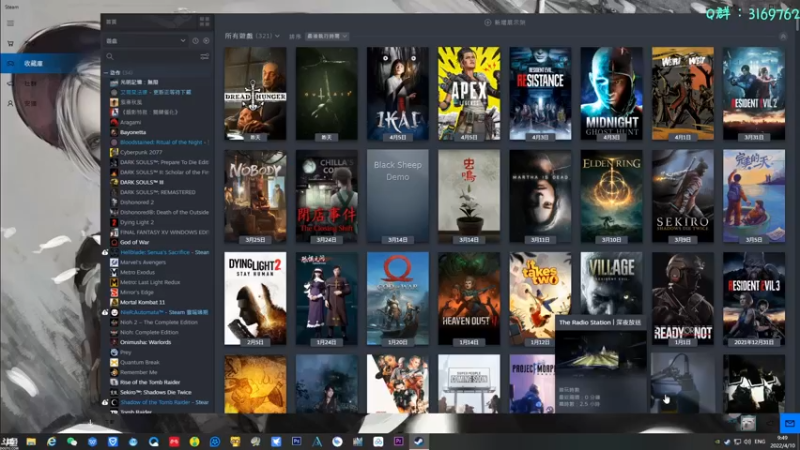This screenshot has width=800, height=450.
Task: Open the Martha Is Dead cover
Action: pyautogui.click(x=540, y=196)
